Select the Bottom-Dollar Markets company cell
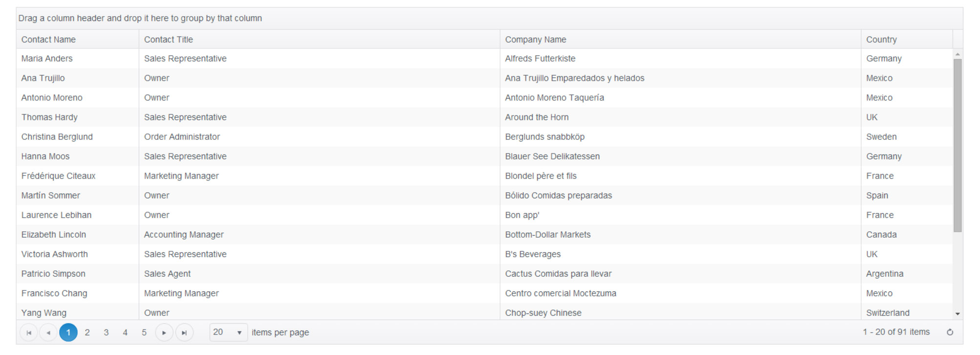Viewport: 980px width, 355px height. pyautogui.click(x=548, y=235)
